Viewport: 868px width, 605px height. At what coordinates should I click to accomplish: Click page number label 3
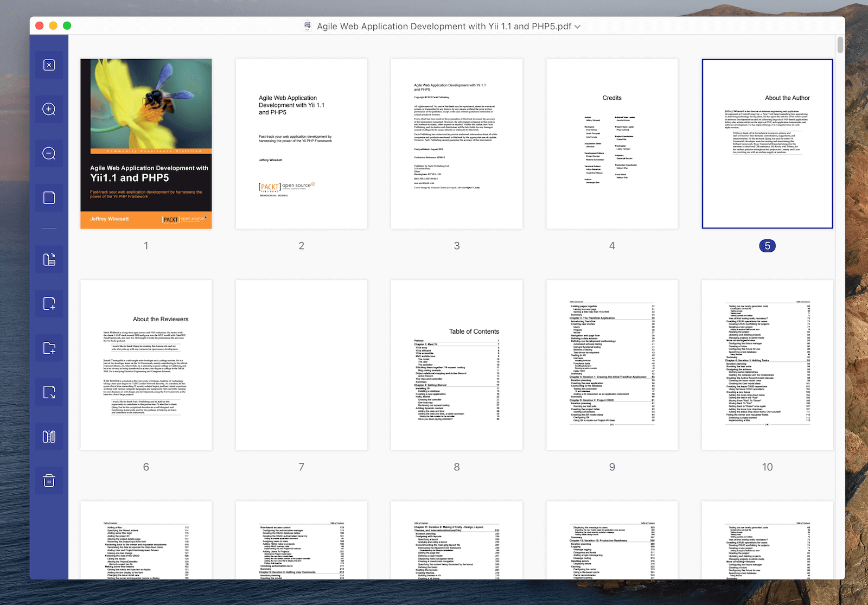point(457,246)
